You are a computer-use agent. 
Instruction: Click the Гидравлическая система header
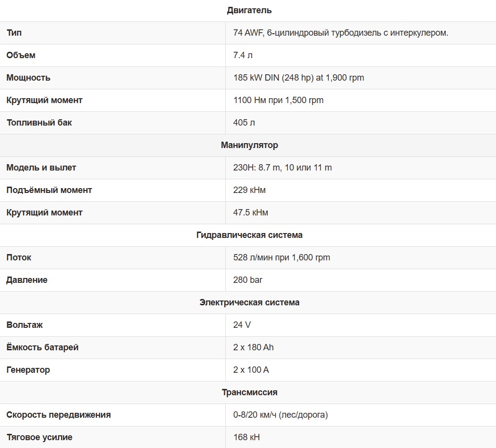(x=249, y=235)
